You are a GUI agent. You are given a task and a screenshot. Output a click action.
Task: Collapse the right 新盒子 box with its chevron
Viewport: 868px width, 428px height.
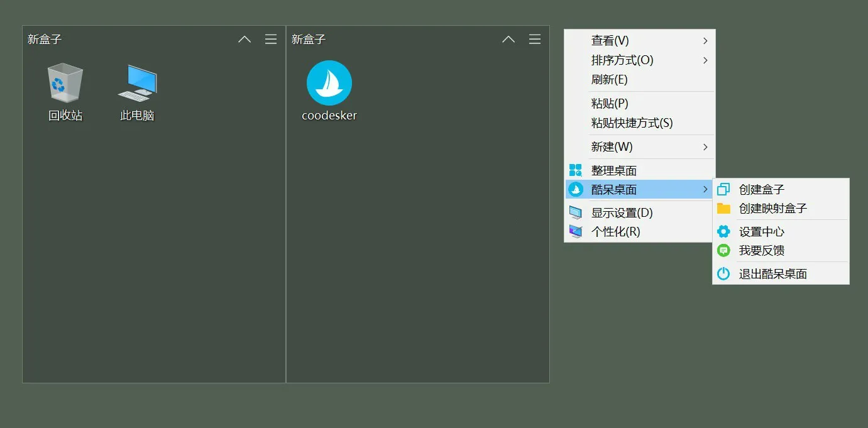click(x=508, y=39)
